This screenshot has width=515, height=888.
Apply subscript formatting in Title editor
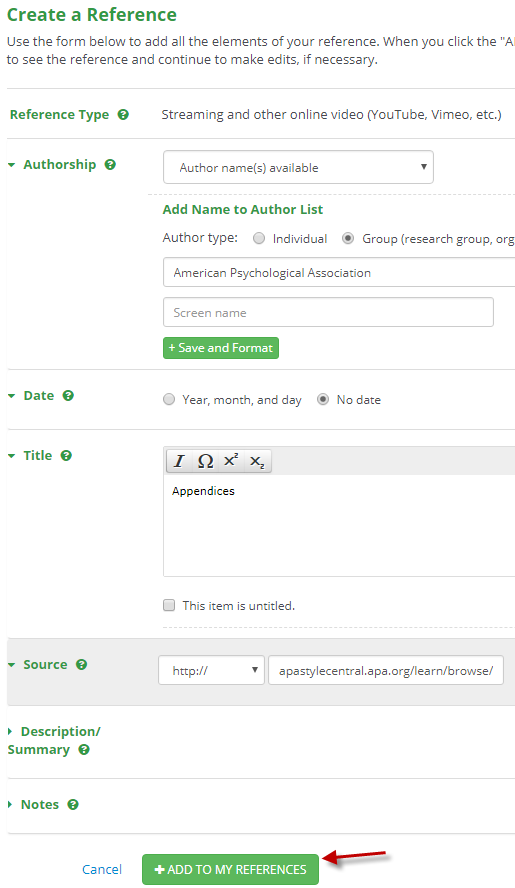coord(257,461)
